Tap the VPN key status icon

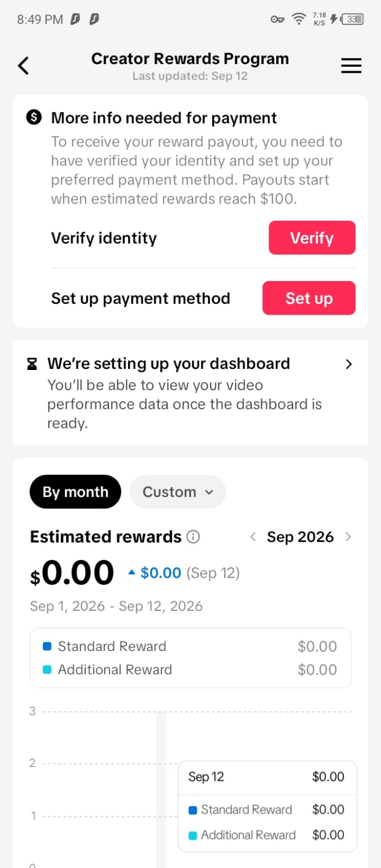pyautogui.click(x=277, y=19)
